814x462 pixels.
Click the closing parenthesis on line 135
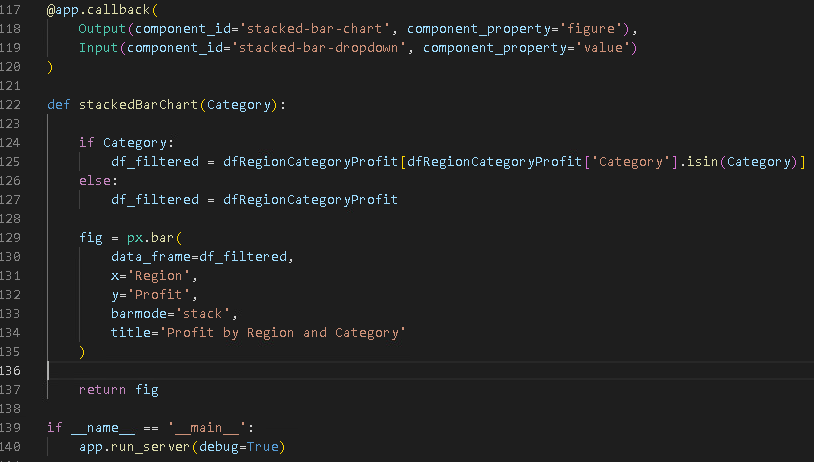coord(82,352)
